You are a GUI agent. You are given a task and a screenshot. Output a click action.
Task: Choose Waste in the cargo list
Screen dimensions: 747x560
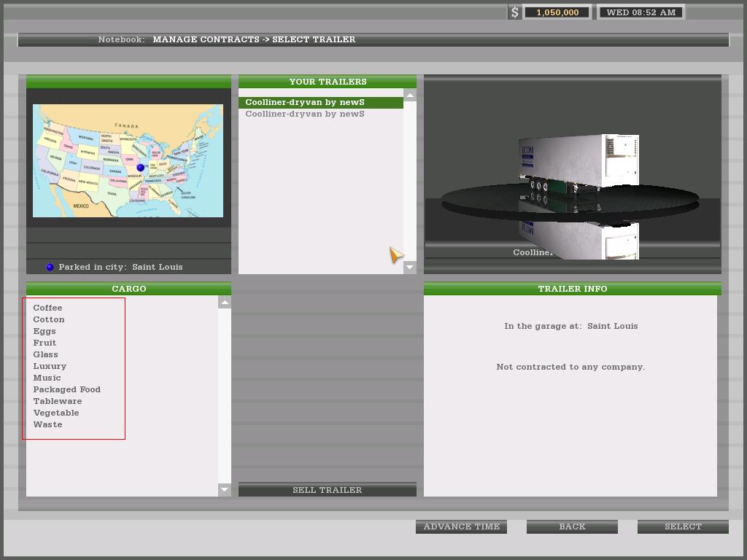(48, 424)
